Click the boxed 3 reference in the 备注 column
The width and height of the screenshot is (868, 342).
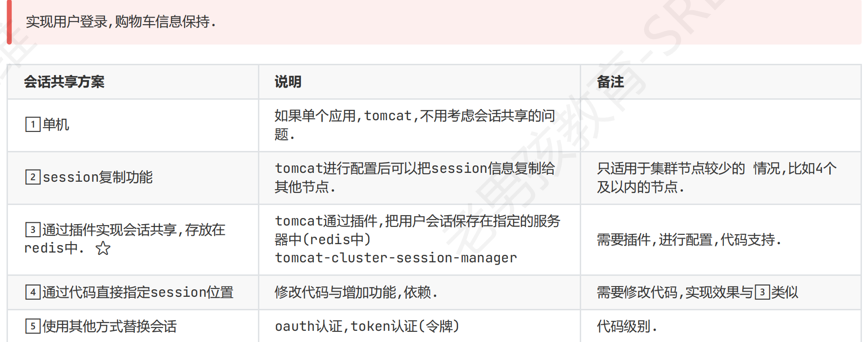point(762,292)
